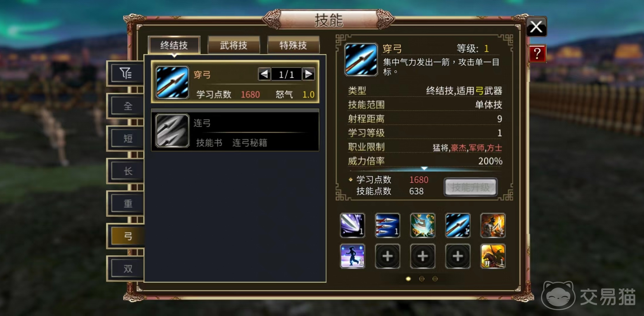Select the running figure skill slot
The width and height of the screenshot is (644, 316).
(x=353, y=256)
